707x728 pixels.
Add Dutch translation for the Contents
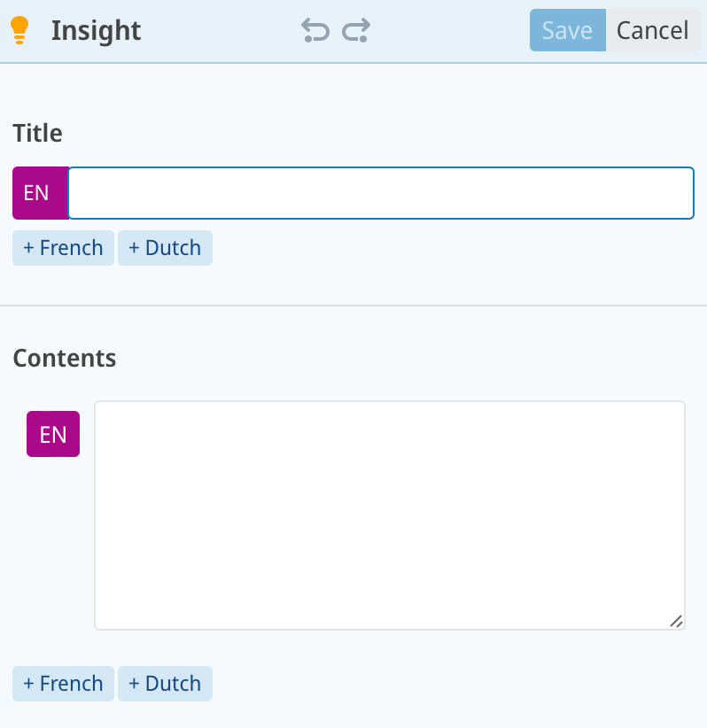coord(165,684)
